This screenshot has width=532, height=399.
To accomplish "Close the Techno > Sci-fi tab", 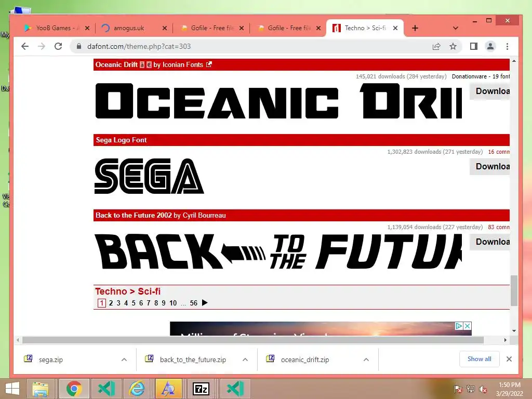I will [395, 28].
